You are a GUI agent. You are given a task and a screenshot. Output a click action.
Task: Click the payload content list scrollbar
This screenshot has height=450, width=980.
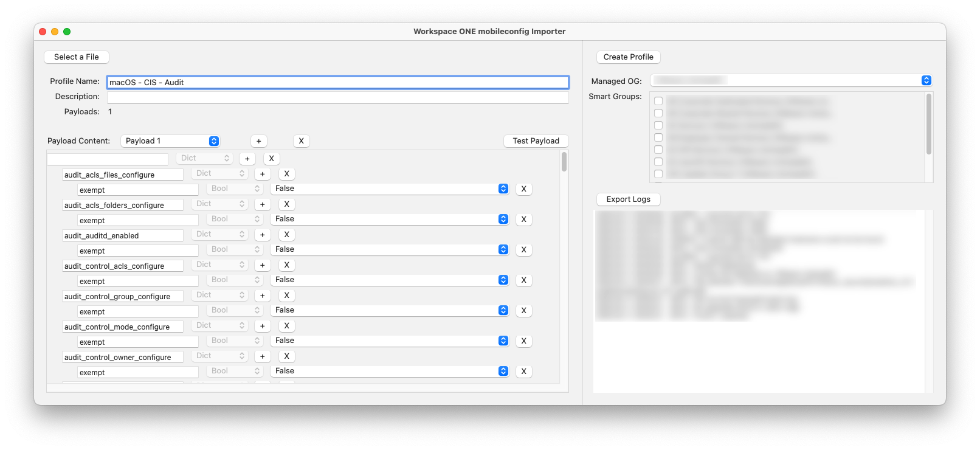[x=564, y=162]
